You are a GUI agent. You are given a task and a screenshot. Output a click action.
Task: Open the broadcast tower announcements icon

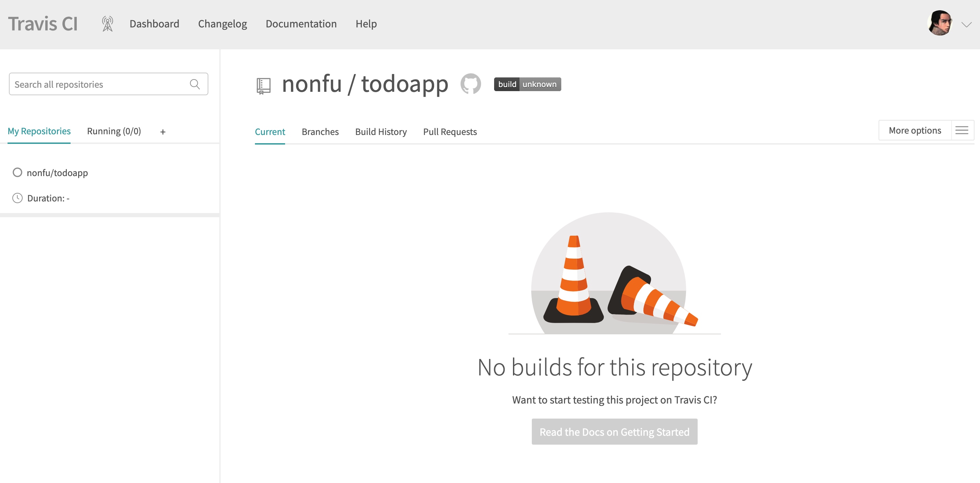pyautogui.click(x=108, y=24)
